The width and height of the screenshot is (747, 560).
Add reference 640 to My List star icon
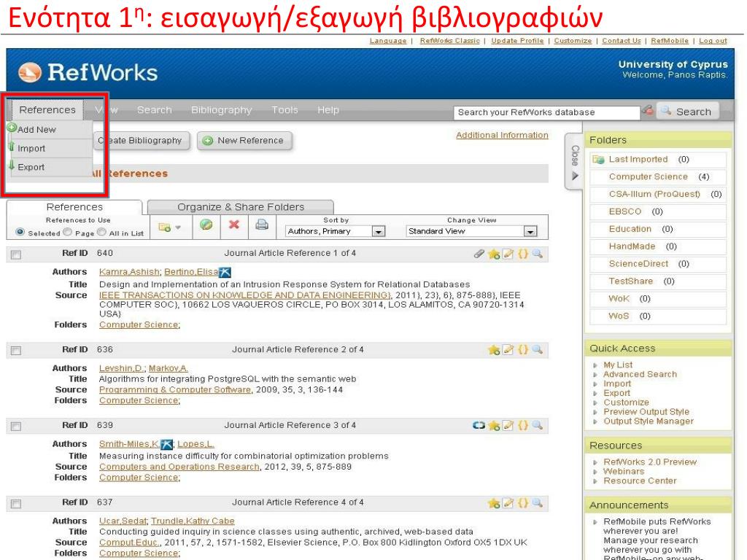[494, 254]
